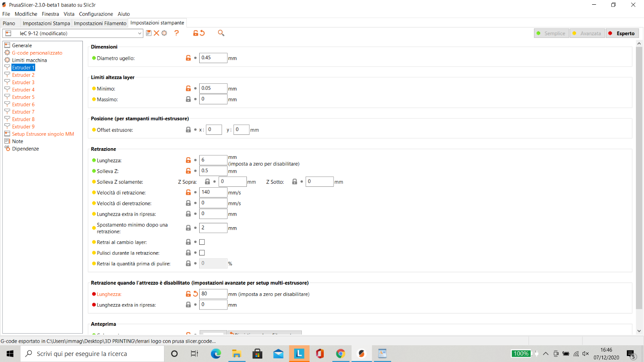Open Windows Start menu

pos(10,354)
